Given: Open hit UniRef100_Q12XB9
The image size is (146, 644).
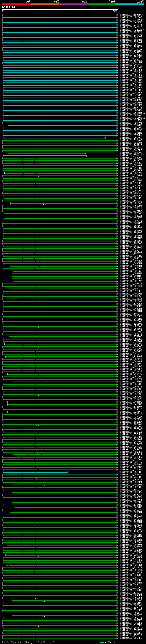Looking at the screenshot, I should [x=131, y=175].
